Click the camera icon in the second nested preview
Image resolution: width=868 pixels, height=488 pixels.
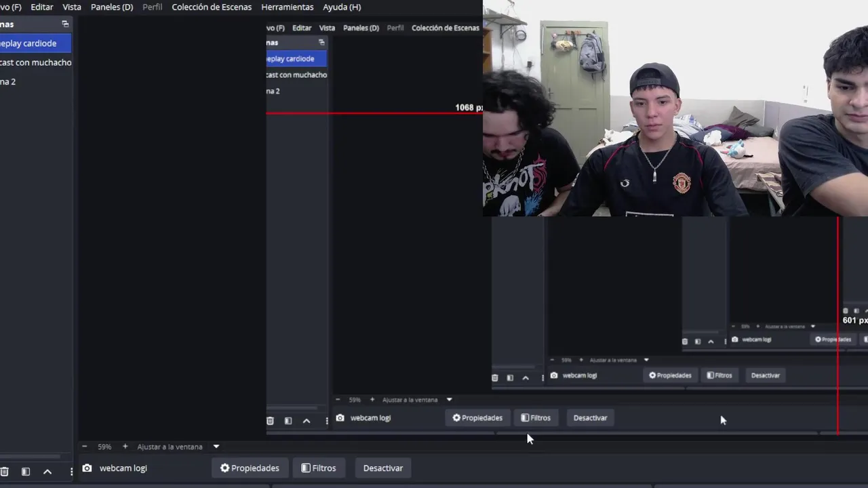[x=554, y=375]
